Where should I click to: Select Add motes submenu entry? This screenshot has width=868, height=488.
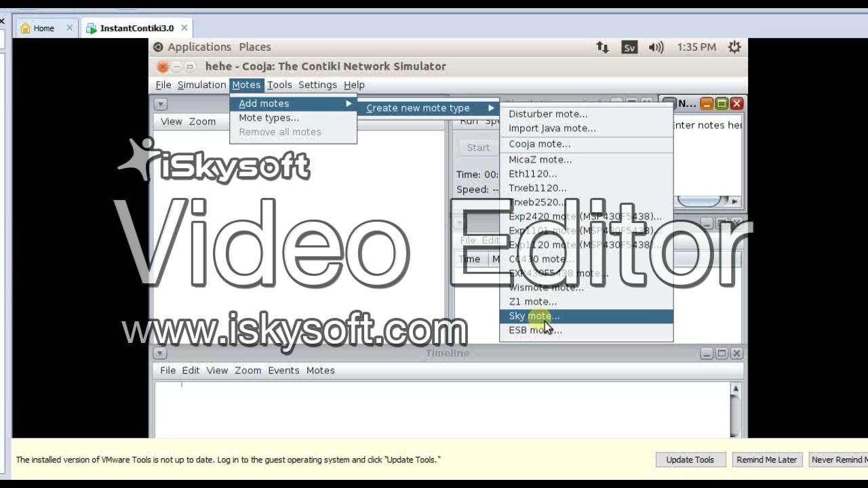[x=293, y=103]
